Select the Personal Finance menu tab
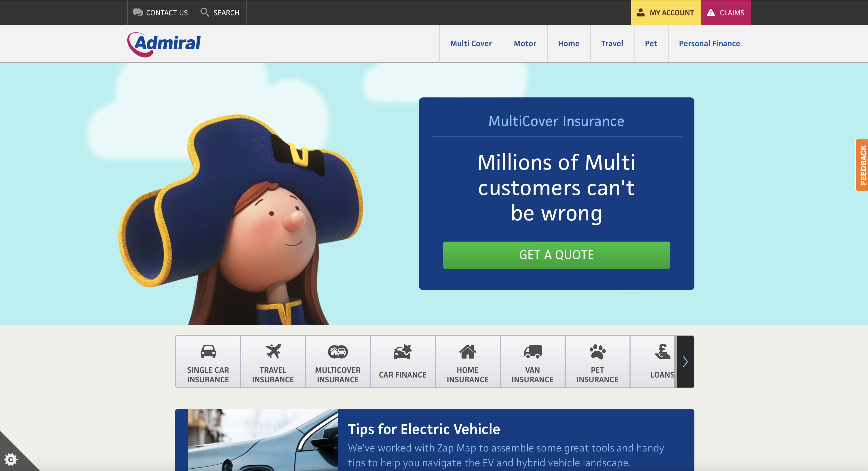Screen dimensions: 868x471 point(709,44)
